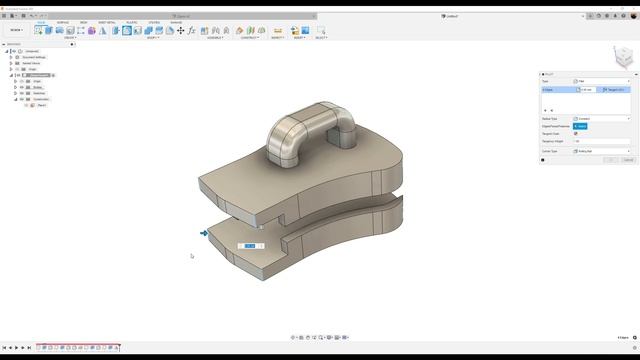This screenshot has height=360, width=640.
Task: Open the Data Panel grid icon
Action: tap(4, 16)
